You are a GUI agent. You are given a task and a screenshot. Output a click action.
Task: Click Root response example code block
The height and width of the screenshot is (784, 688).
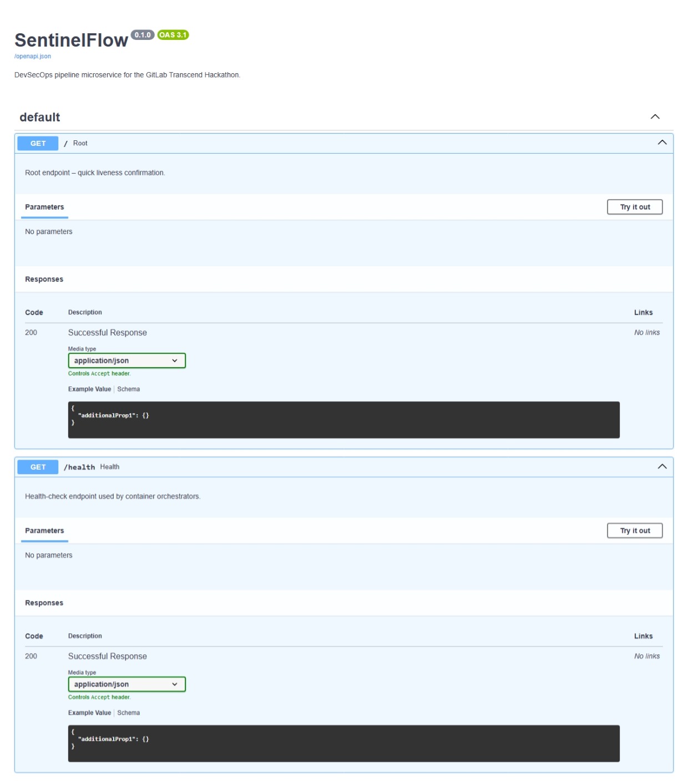tap(343, 420)
